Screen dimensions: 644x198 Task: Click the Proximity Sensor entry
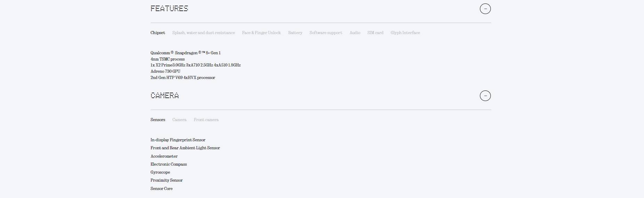[166, 180]
